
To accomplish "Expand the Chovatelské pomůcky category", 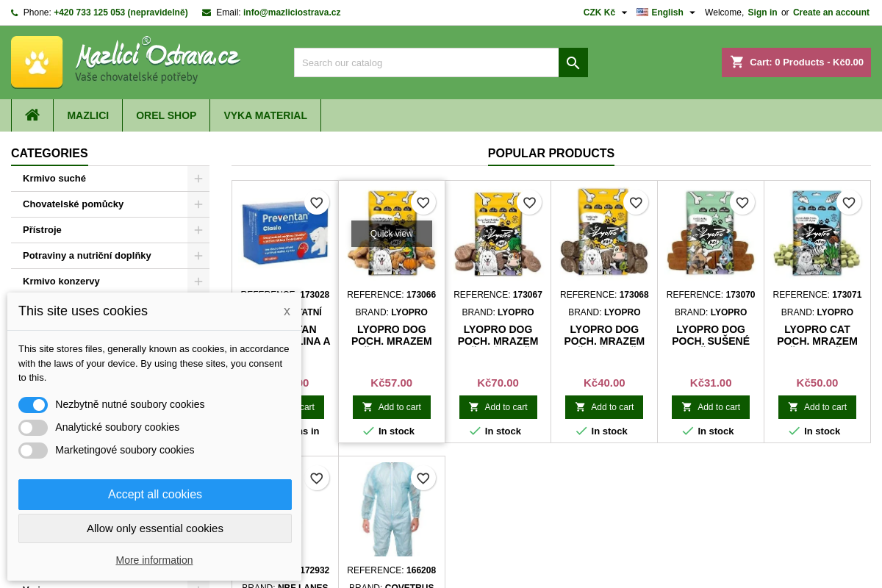I will [198, 204].
